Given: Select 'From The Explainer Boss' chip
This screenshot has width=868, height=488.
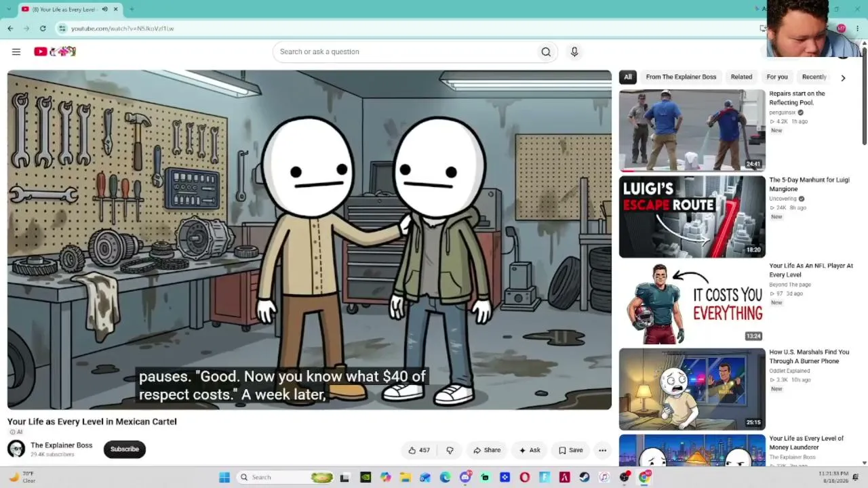Looking at the screenshot, I should [x=681, y=77].
